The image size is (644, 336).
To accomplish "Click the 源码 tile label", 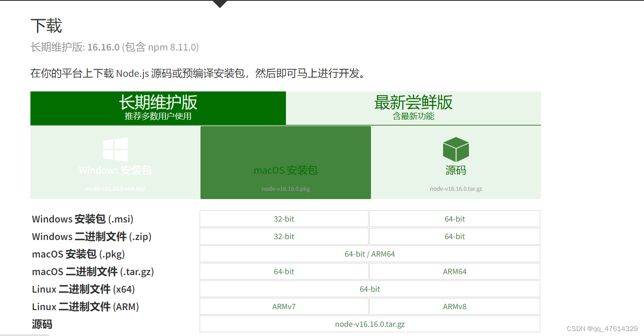I will point(456,170).
